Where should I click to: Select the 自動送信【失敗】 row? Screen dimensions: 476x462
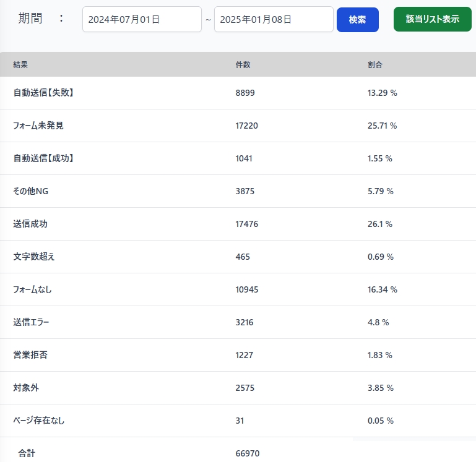[48, 93]
